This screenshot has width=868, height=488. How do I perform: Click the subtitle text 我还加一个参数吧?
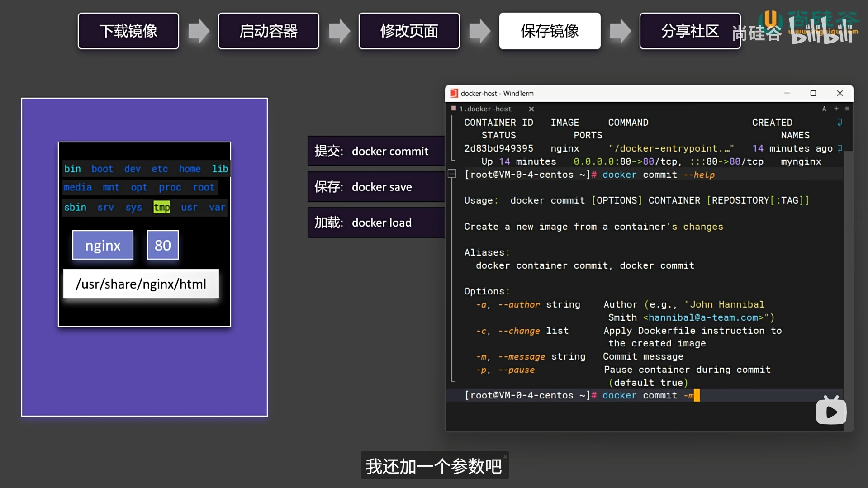pyautogui.click(x=434, y=466)
